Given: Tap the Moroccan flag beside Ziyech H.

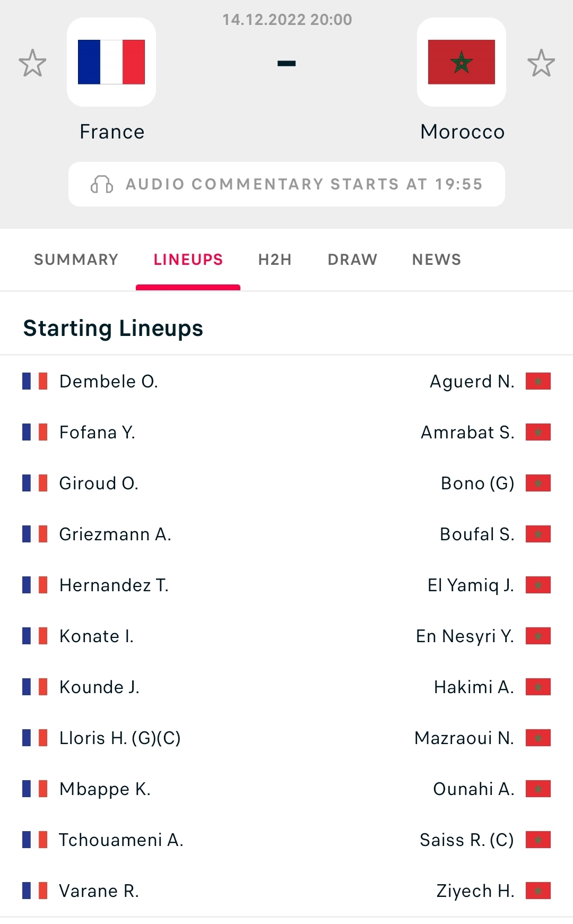Looking at the screenshot, I should [538, 891].
